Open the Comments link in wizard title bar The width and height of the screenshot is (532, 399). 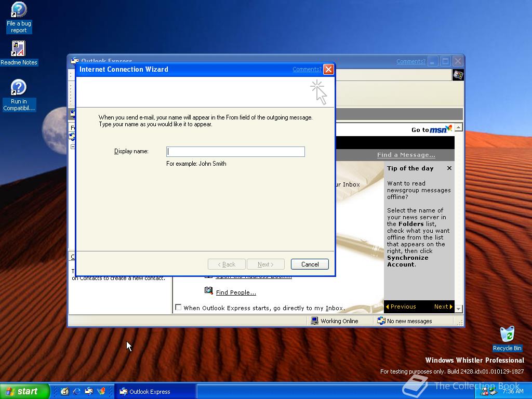tap(307, 69)
